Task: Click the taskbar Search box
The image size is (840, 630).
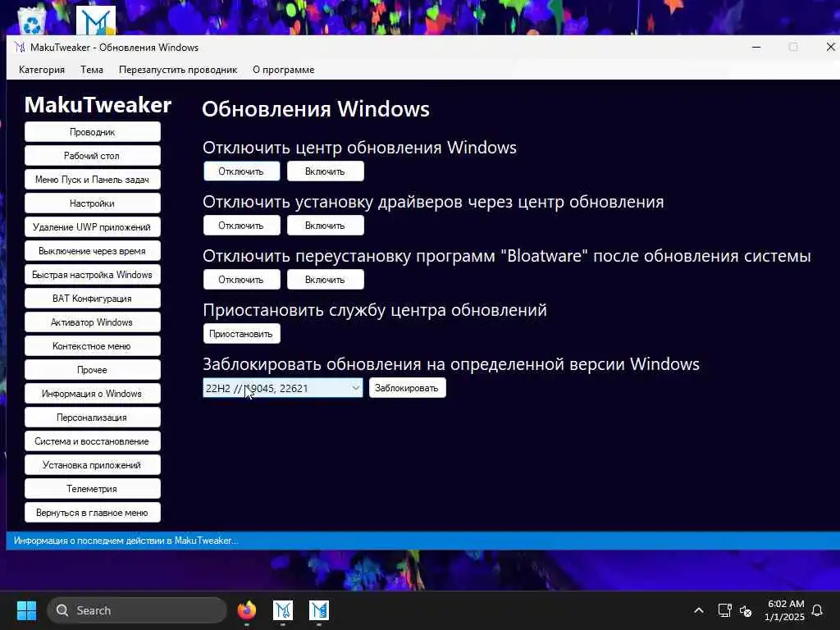Action: pyautogui.click(x=137, y=610)
